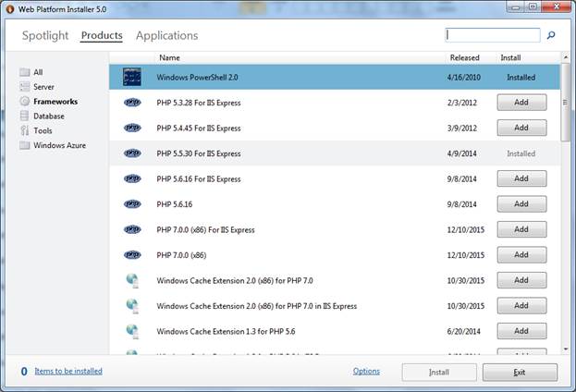Select the Server category label
576x392 pixels.
43,87
